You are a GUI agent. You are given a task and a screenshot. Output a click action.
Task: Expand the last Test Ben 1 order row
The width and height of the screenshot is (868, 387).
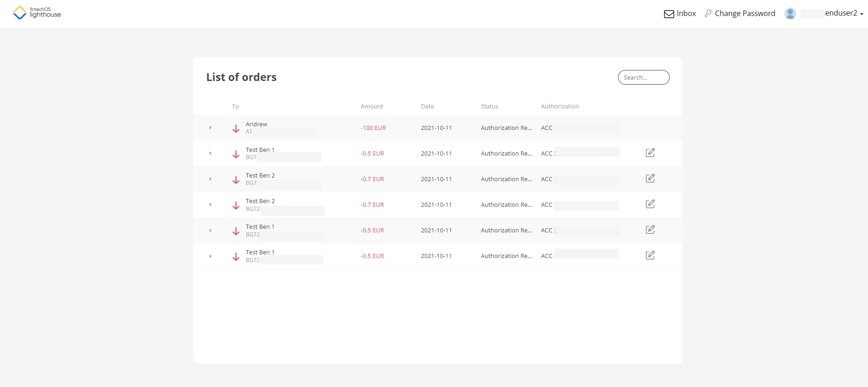(x=210, y=256)
